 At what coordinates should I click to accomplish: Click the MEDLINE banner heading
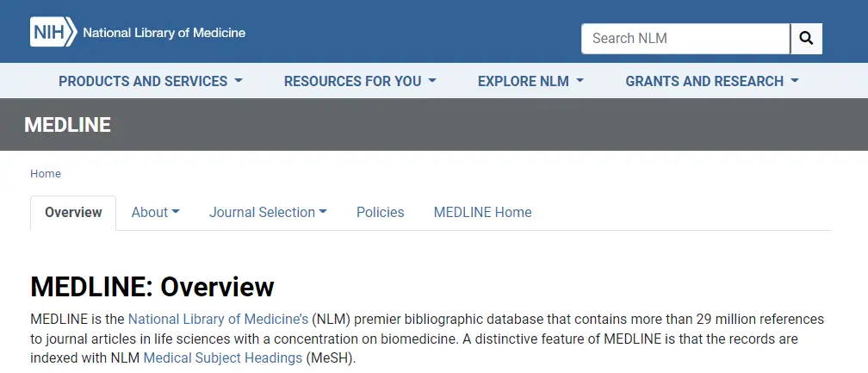67,125
